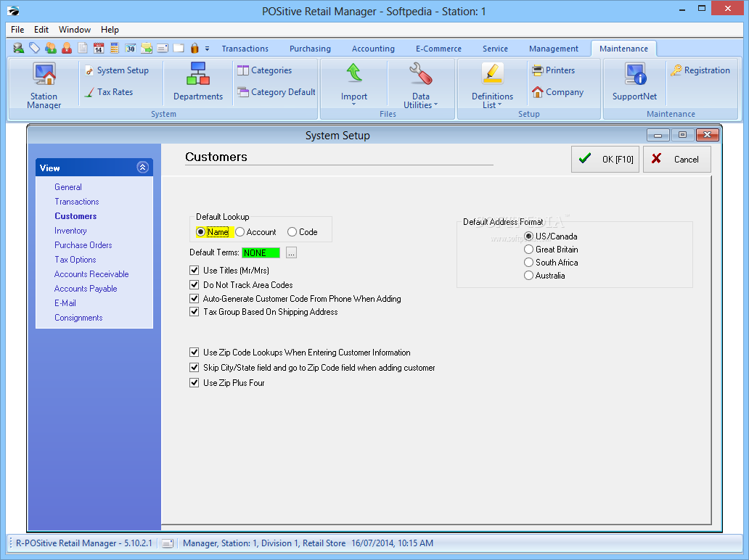The image size is (749, 560).
Task: Expand the Import dropdown arrow
Action: click(354, 104)
